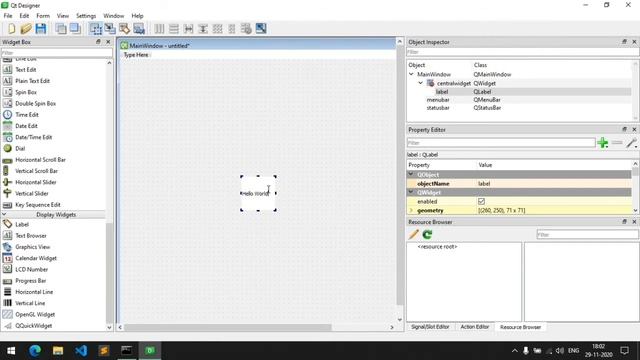Lay out horizontally in splitter

(188, 29)
